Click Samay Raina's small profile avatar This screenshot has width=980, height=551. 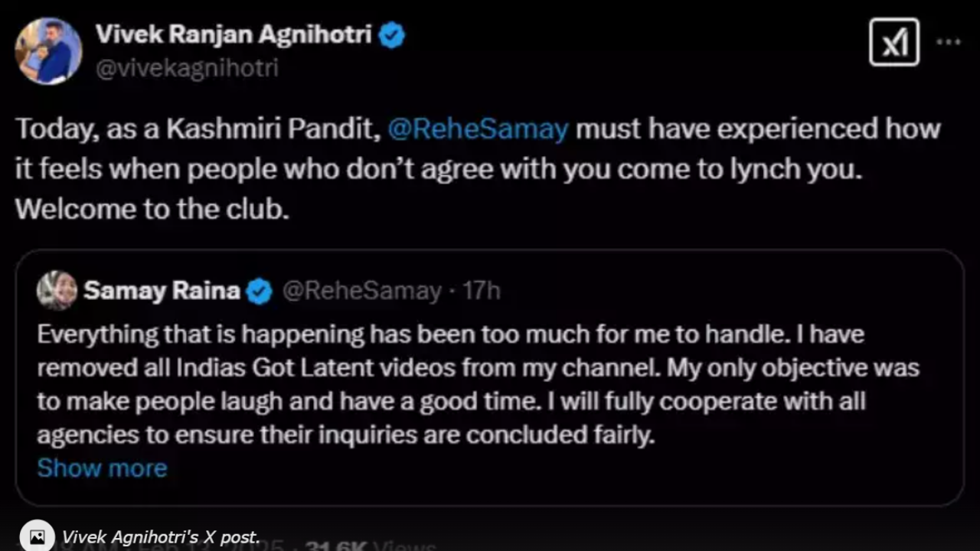(57, 291)
